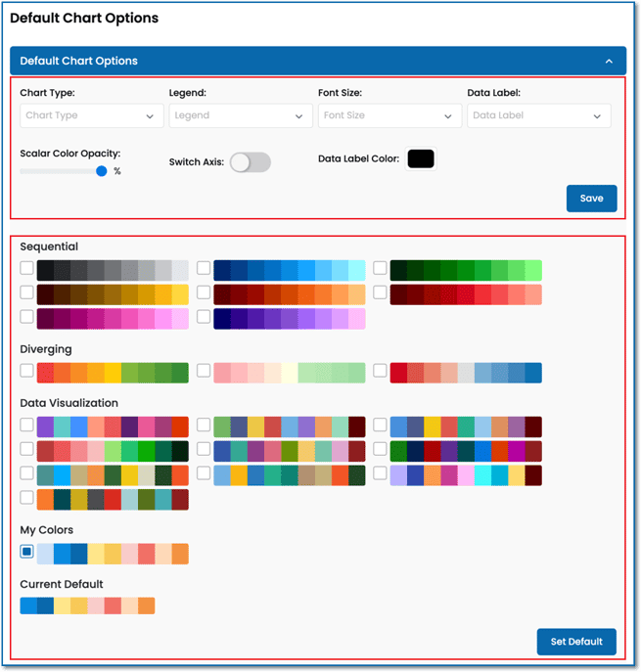Check the dark red-to-orange sequential palette checkbox
641x672 pixels.
[x=204, y=292]
